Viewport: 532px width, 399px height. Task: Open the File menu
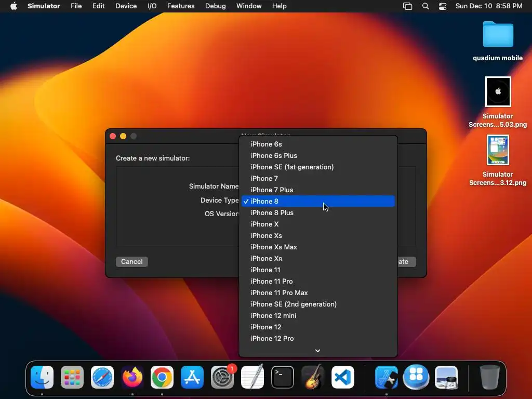pos(76,6)
